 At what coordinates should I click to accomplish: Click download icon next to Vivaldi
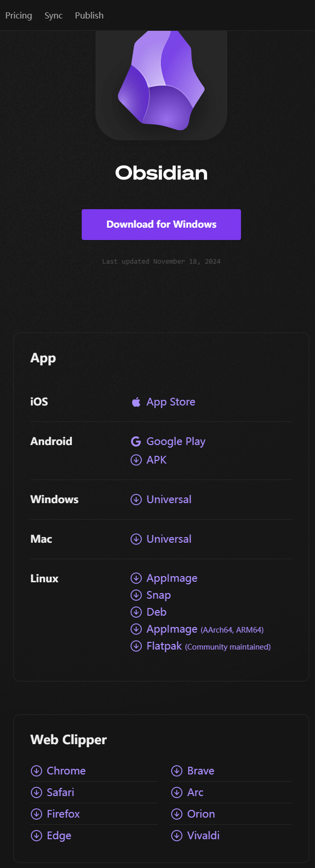[177, 836]
